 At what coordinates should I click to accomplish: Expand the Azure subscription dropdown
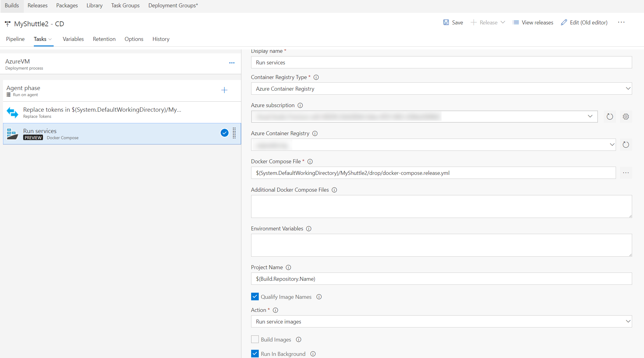(590, 116)
